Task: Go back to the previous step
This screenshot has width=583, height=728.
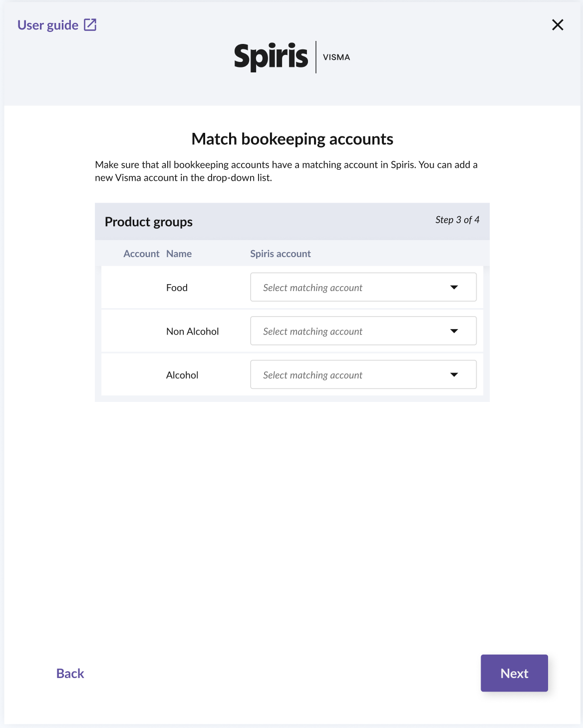Action: pyautogui.click(x=70, y=674)
